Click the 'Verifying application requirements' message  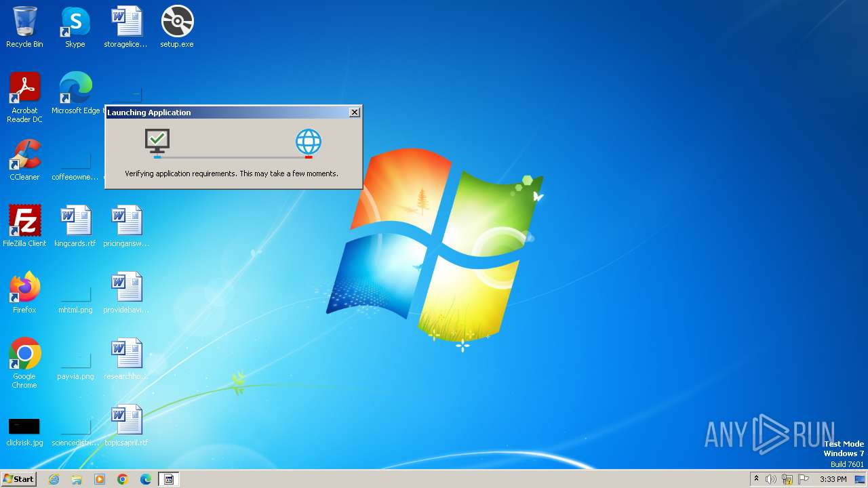[x=231, y=174]
